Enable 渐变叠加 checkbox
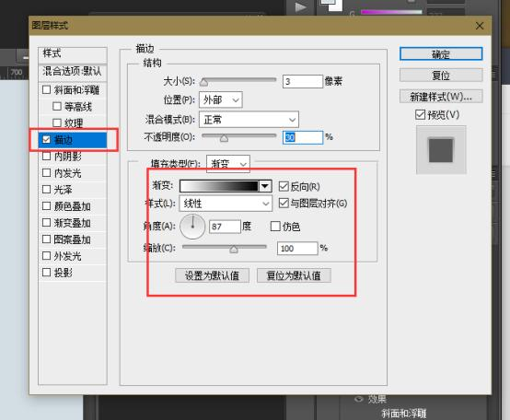The image size is (510, 420). click(47, 223)
